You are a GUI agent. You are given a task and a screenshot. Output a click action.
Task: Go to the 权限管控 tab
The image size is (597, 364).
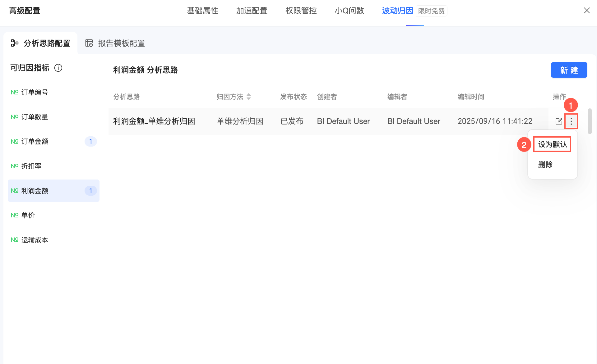tap(301, 11)
